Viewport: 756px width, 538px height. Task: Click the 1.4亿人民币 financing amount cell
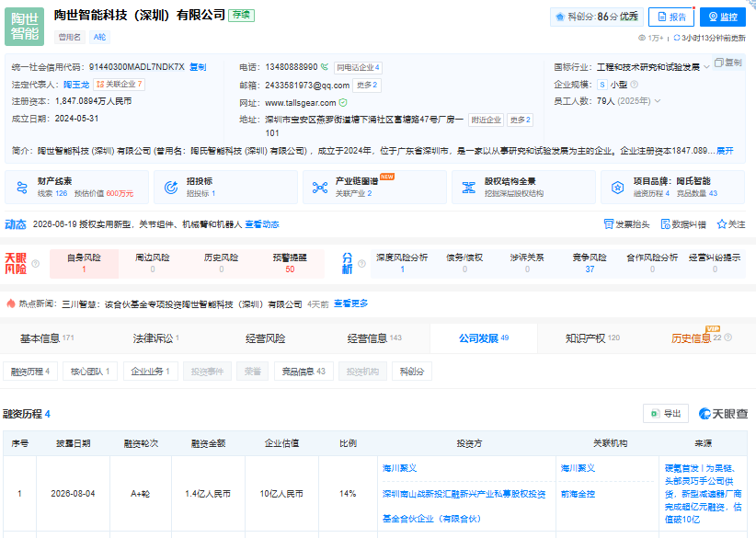[208, 494]
